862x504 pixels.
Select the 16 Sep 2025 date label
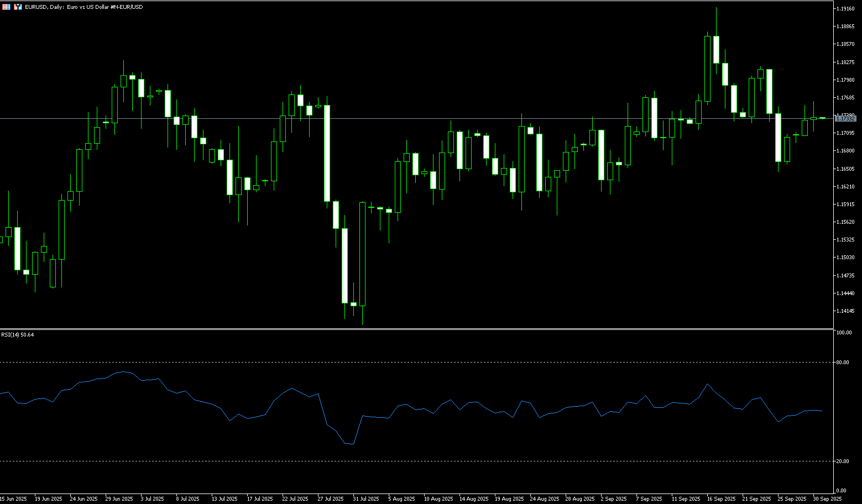click(x=721, y=499)
